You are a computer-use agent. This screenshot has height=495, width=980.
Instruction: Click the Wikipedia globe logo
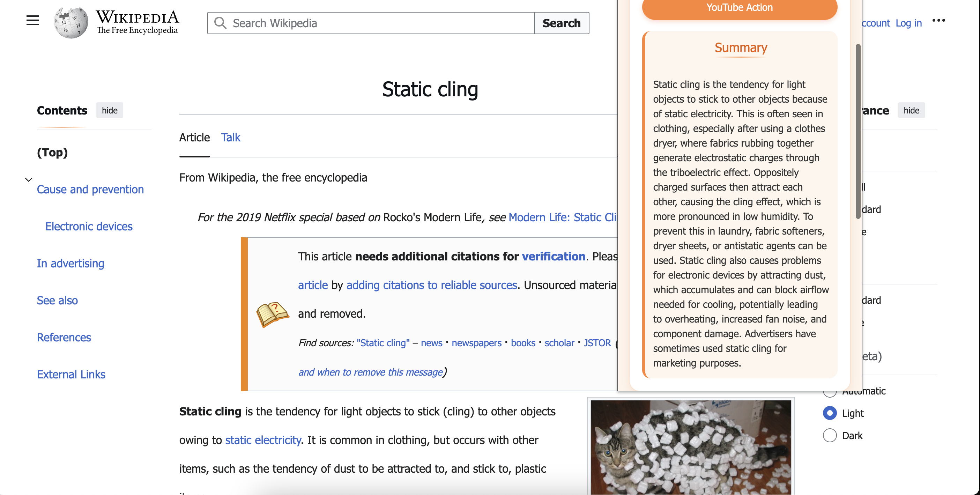tap(71, 22)
